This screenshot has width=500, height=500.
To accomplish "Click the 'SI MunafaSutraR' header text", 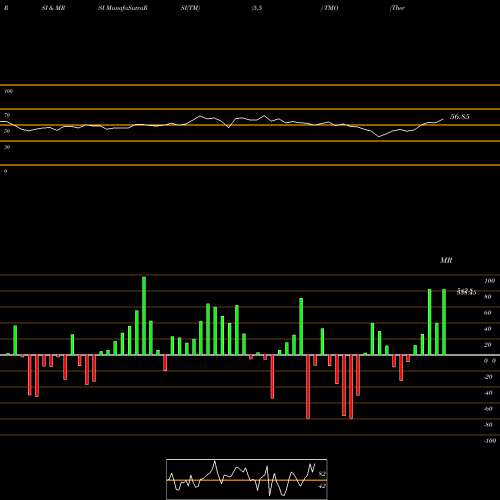I will pos(123,8).
